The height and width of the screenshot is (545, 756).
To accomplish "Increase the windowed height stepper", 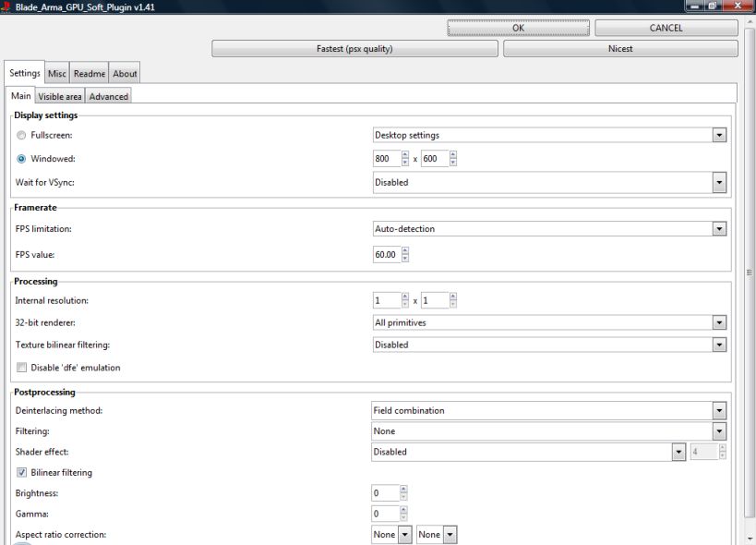I will pos(452,155).
